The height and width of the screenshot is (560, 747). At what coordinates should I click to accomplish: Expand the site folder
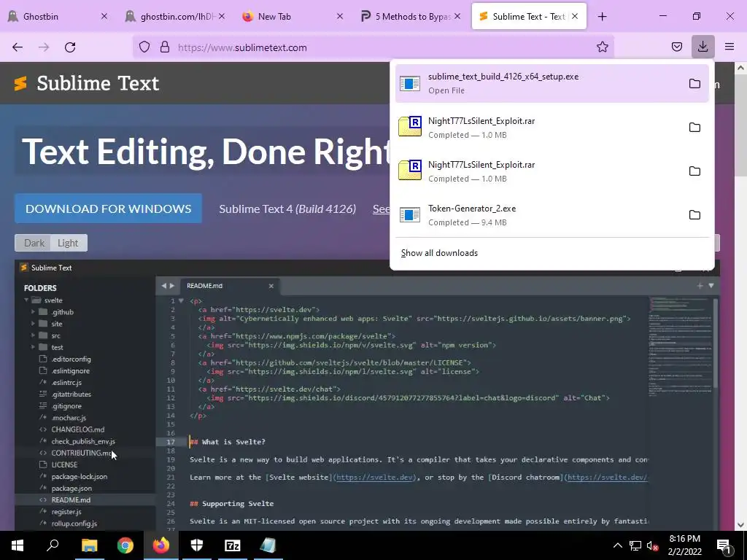pos(33,324)
